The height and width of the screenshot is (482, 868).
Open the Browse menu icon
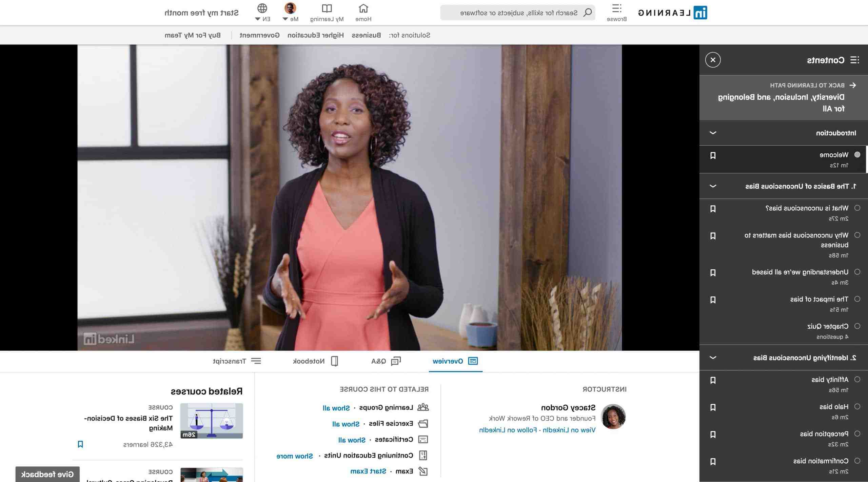(x=617, y=8)
